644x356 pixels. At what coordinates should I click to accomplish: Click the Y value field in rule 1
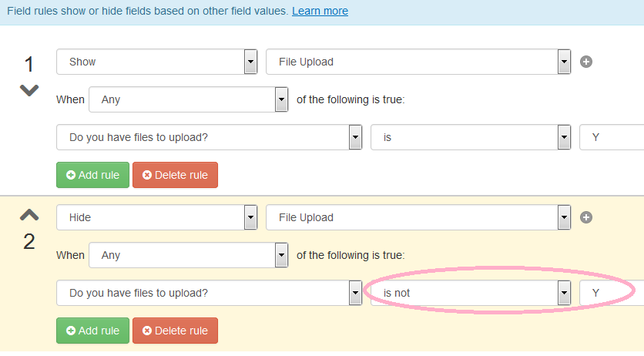tap(612, 137)
